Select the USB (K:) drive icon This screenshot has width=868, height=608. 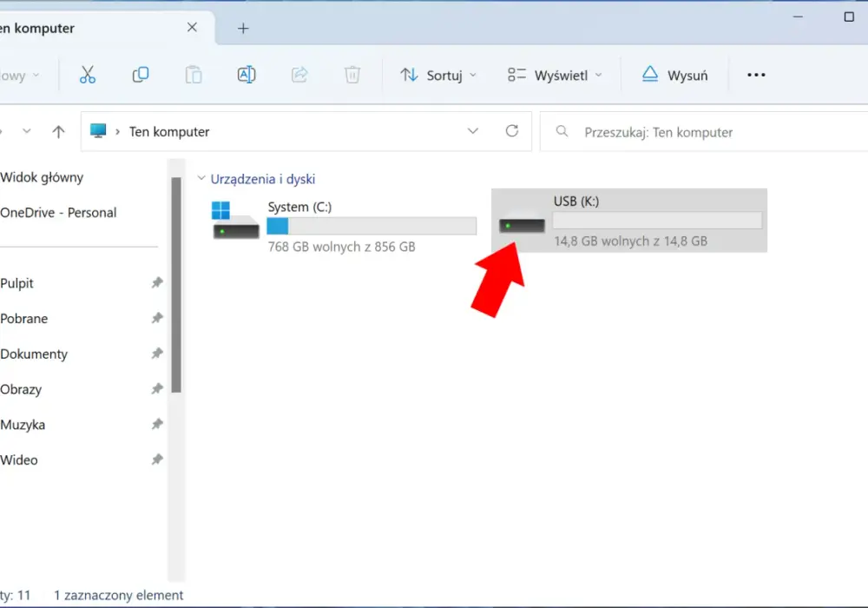(x=522, y=223)
